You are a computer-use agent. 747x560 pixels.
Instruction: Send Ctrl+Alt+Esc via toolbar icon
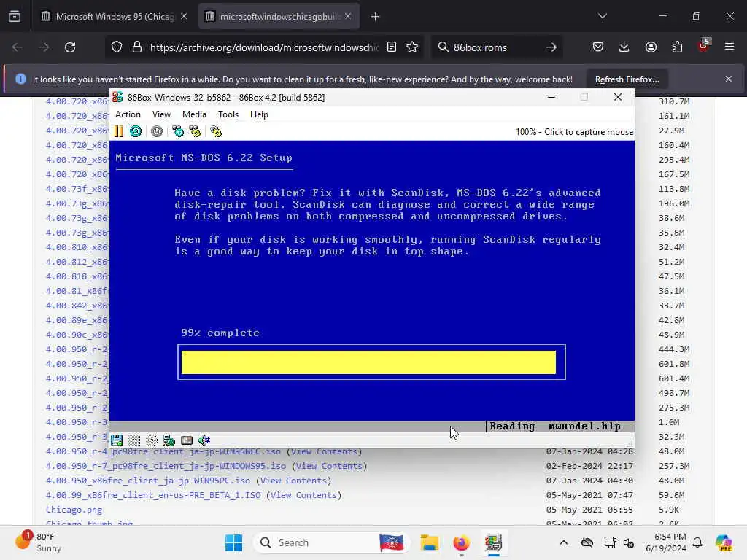pyautogui.click(x=195, y=131)
